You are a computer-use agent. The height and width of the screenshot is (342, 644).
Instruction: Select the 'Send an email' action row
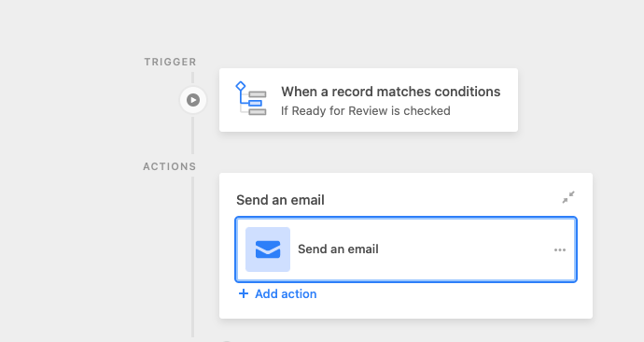click(406, 249)
